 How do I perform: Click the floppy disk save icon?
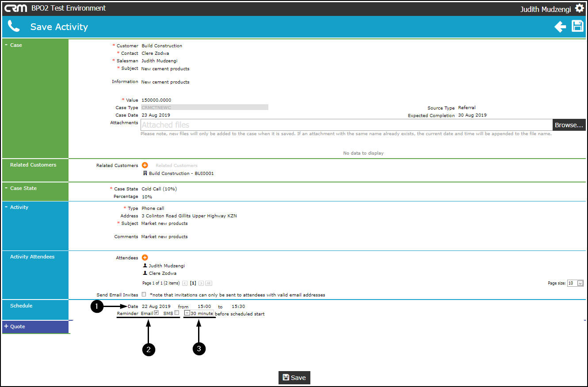click(x=578, y=26)
